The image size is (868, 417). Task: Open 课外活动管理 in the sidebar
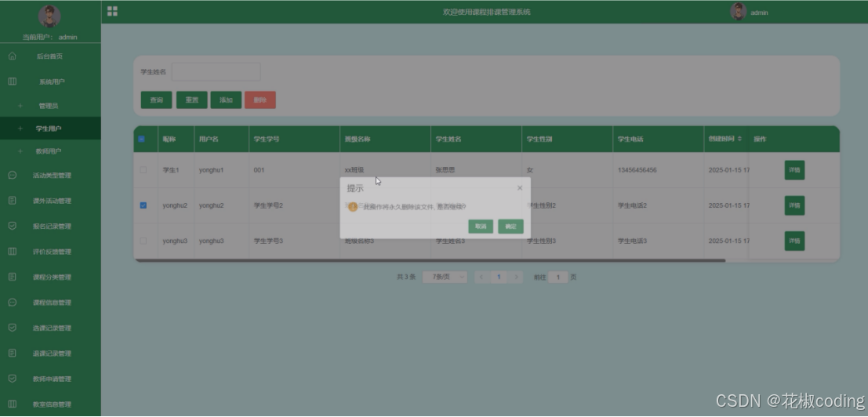(50, 201)
